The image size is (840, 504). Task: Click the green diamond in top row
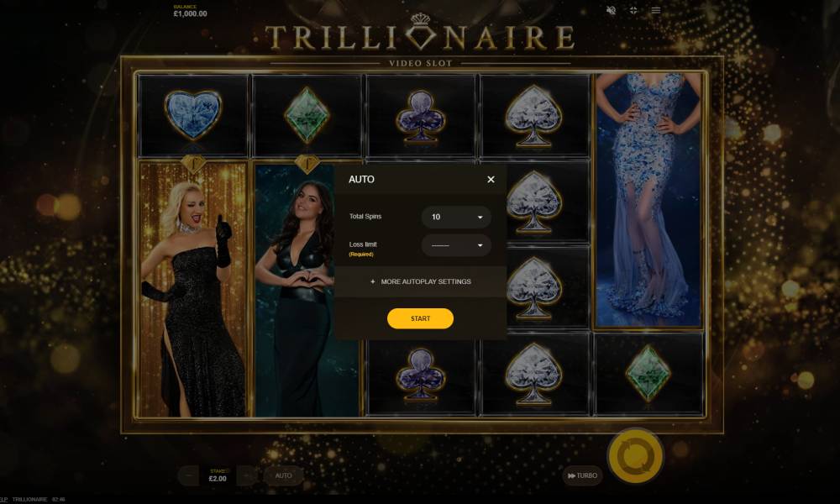(x=307, y=115)
